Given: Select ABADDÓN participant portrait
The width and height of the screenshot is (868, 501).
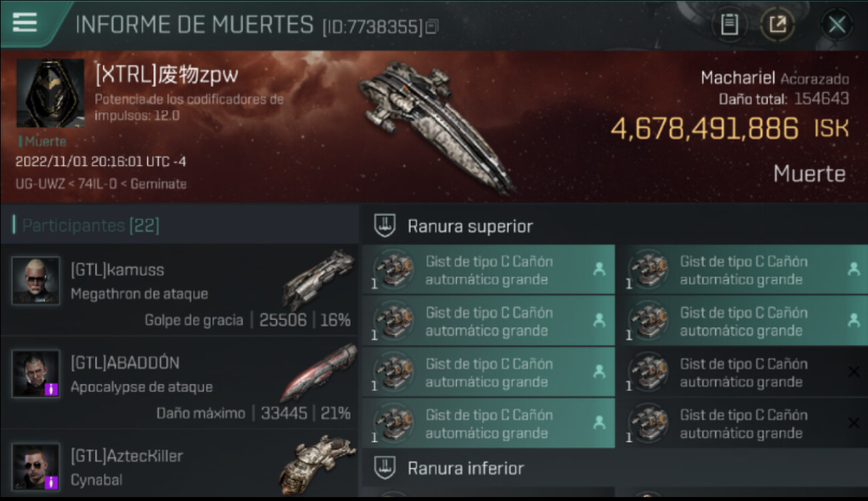Looking at the screenshot, I should coord(35,374).
